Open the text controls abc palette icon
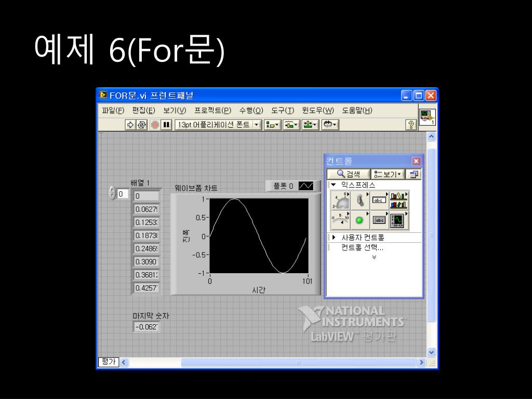This screenshot has height=399, width=532. [x=380, y=201]
